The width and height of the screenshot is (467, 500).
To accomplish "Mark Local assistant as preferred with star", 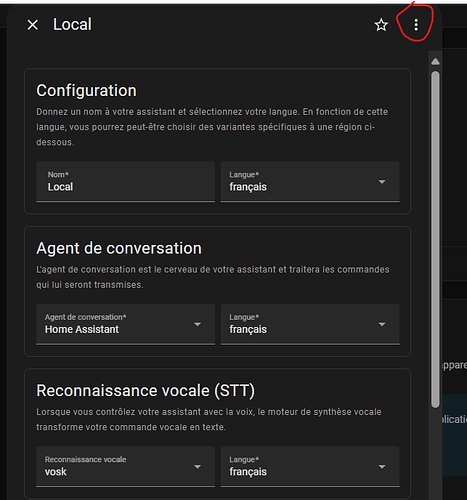I will point(381,25).
